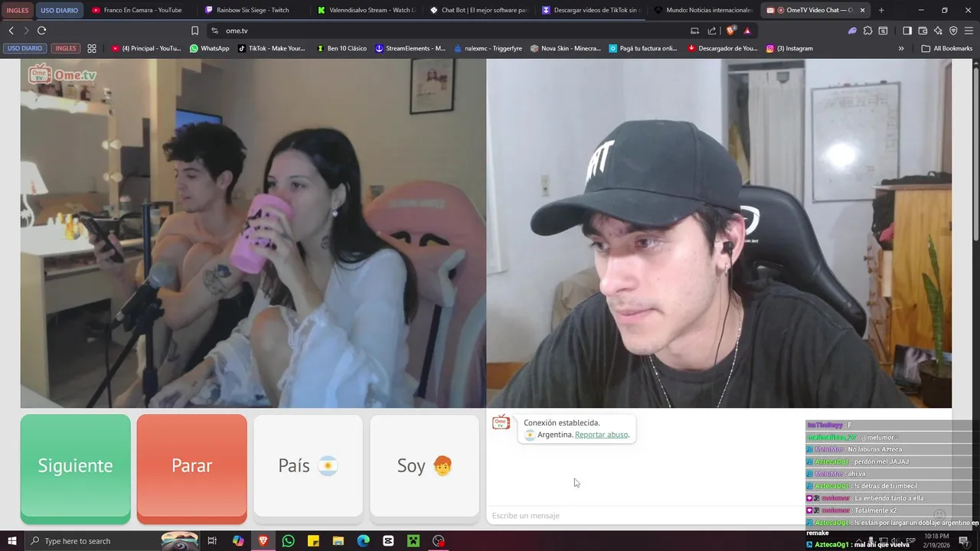The height and width of the screenshot is (551, 980).
Task: Click the tab search icon in toolbar
Action: click(883, 31)
